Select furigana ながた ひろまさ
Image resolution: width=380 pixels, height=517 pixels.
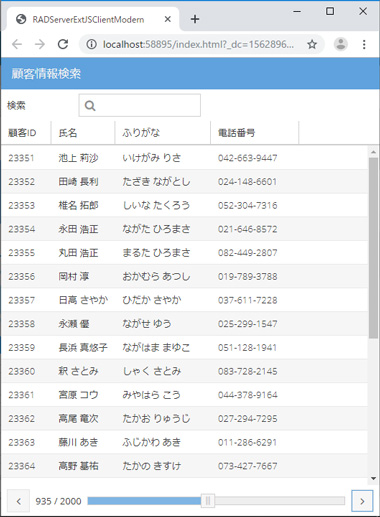coord(156,229)
